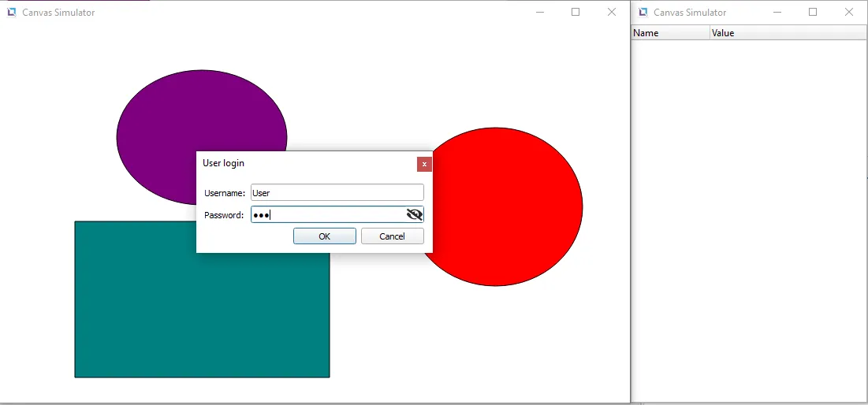The width and height of the screenshot is (868, 405).
Task: Maximize the Name/Value panel window
Action: tap(813, 12)
